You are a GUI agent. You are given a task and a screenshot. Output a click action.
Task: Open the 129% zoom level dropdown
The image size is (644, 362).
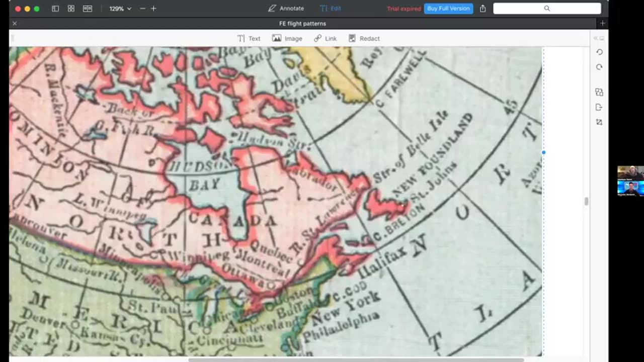(x=120, y=9)
